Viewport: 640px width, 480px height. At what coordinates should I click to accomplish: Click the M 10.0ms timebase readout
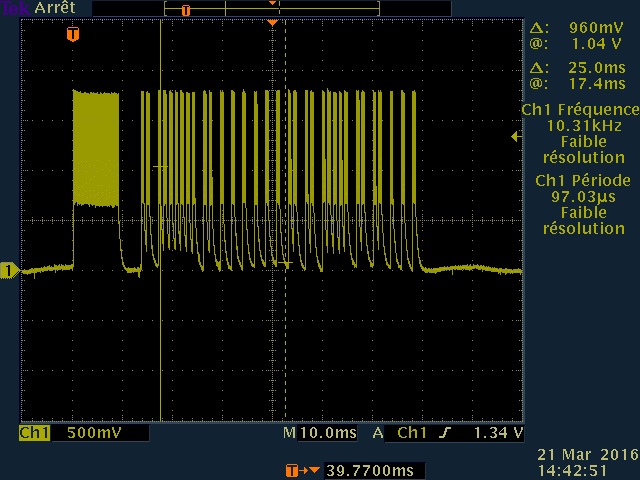click(x=320, y=433)
